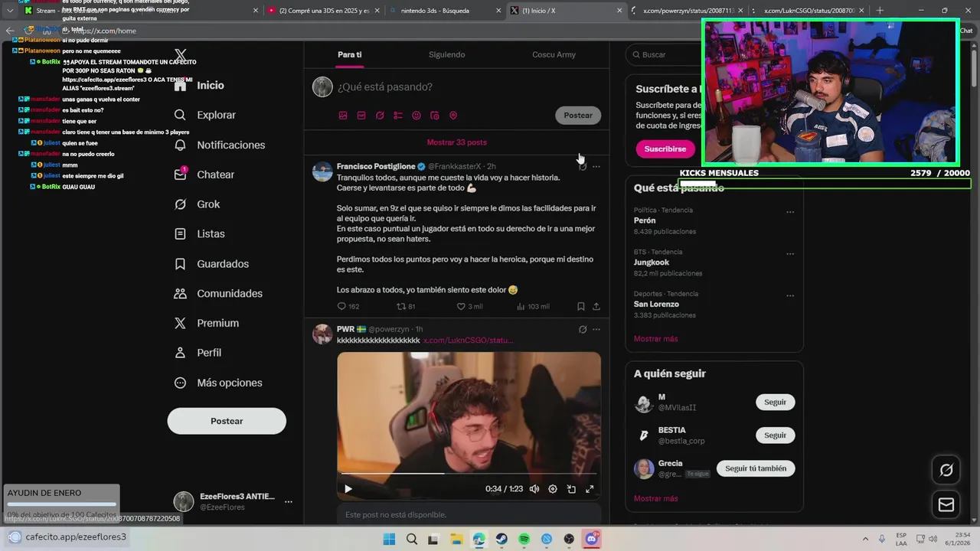Bookmark Francisco Postiglione's post
The width and height of the screenshot is (980, 551).
tap(580, 306)
